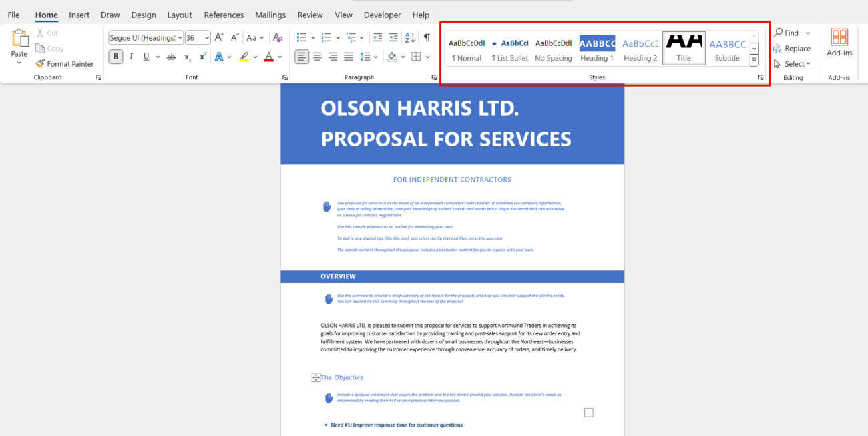Apply the Normal style
868x436 pixels.
tap(467, 49)
